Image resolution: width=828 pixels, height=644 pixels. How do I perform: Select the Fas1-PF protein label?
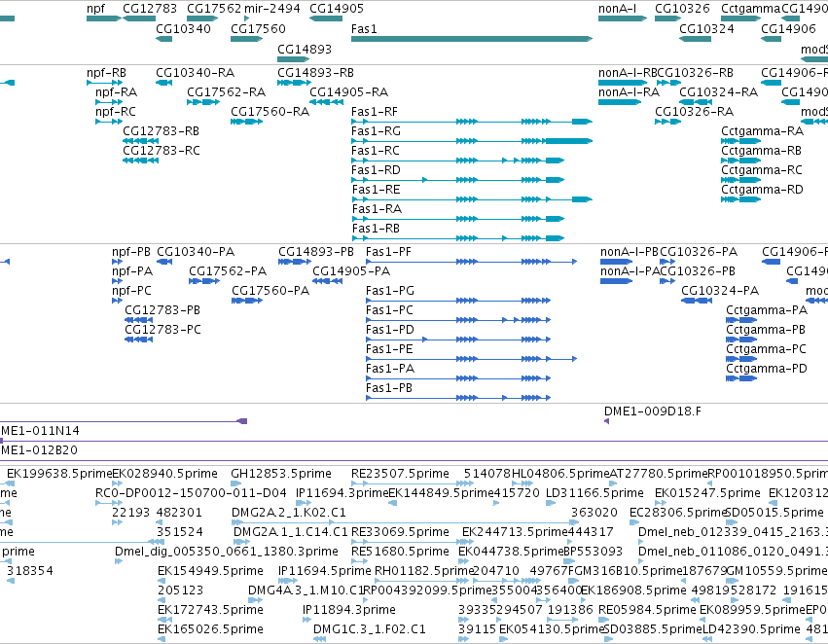(388, 252)
